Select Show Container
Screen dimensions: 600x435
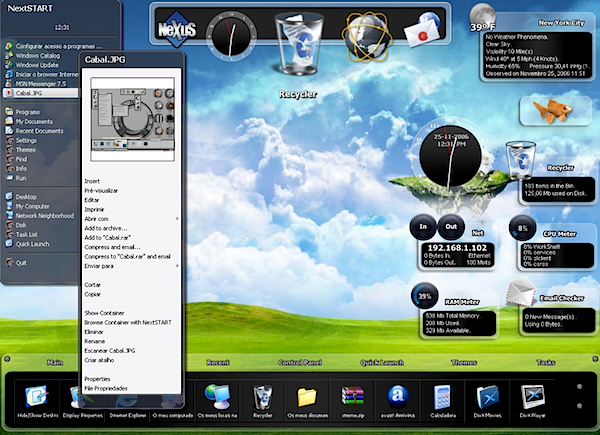[x=104, y=313]
